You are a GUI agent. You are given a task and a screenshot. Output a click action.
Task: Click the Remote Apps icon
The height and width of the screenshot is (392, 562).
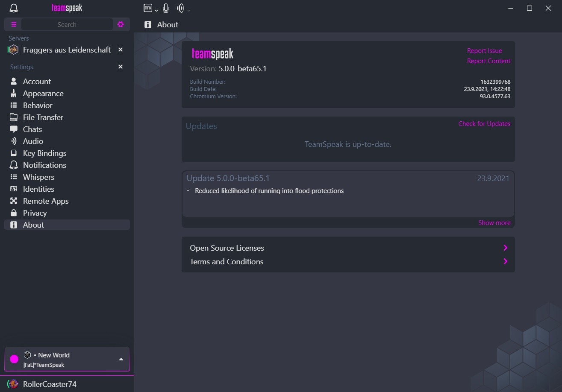coord(14,201)
